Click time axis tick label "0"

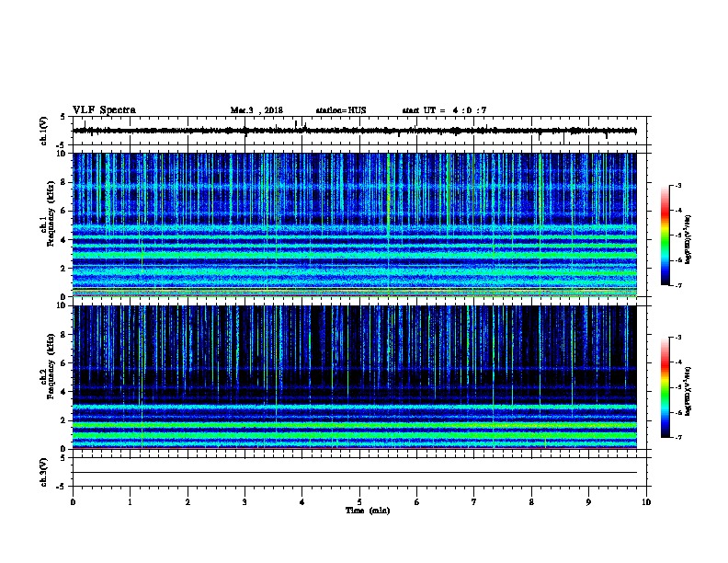(x=73, y=502)
